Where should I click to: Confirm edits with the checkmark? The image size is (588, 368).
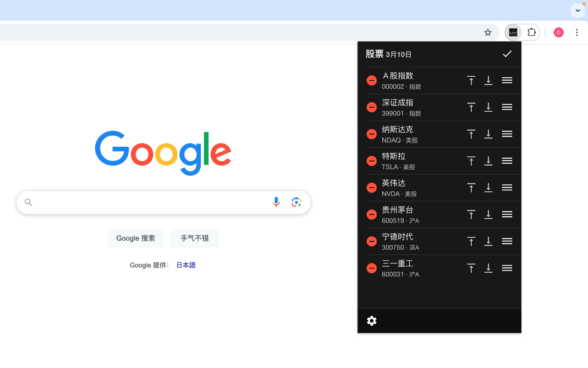point(507,54)
